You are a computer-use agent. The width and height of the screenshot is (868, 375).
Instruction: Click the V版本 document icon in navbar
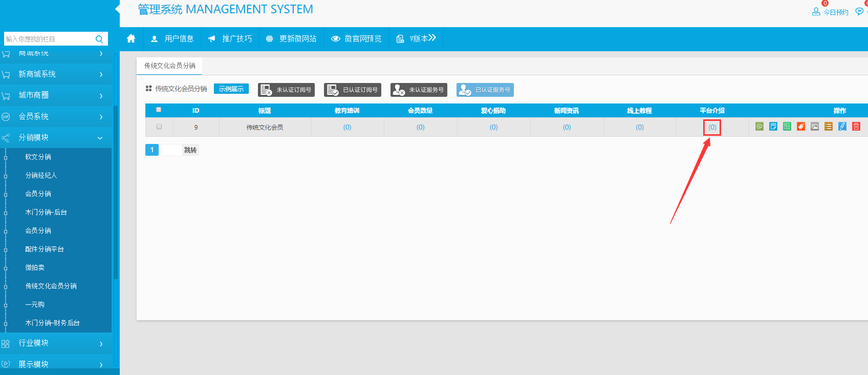(400, 39)
